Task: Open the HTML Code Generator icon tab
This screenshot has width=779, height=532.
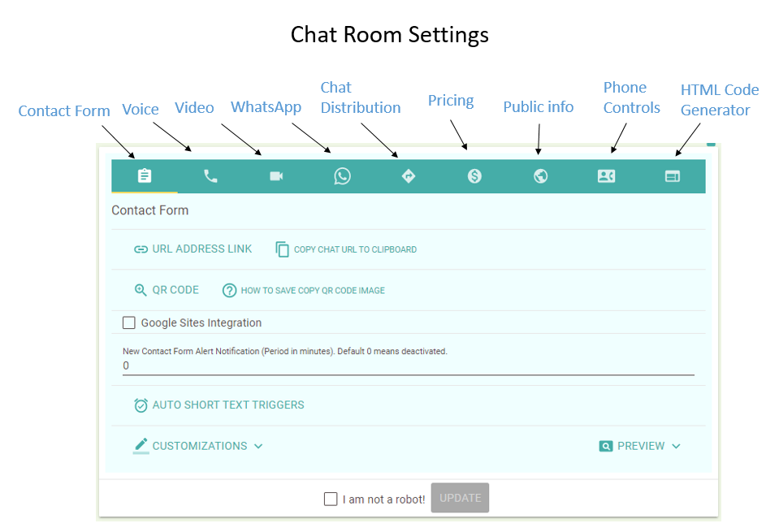Action: click(x=673, y=175)
